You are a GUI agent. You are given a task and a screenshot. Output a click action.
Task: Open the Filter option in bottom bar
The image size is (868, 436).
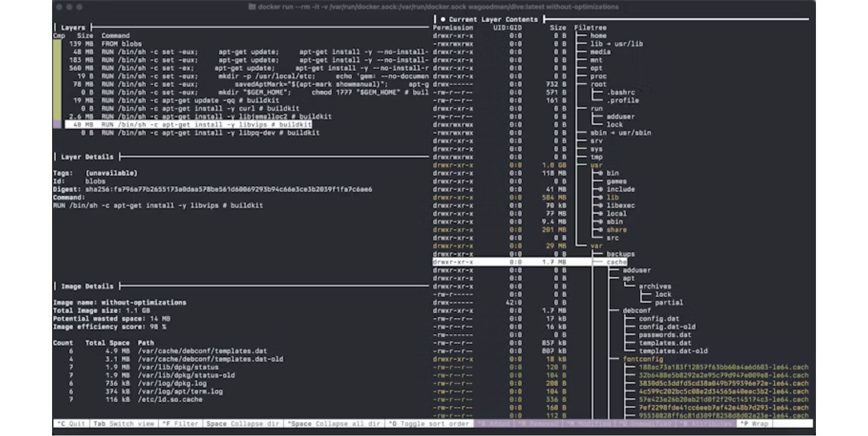[x=180, y=424]
